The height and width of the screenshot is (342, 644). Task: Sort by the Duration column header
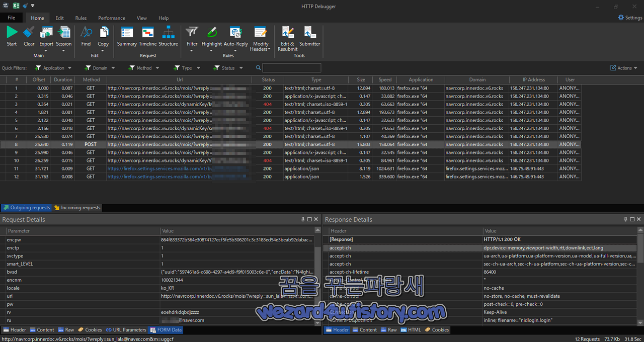click(x=63, y=79)
